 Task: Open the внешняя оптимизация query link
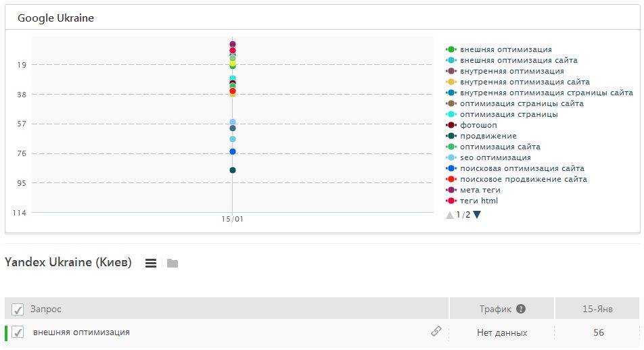[x=81, y=332]
